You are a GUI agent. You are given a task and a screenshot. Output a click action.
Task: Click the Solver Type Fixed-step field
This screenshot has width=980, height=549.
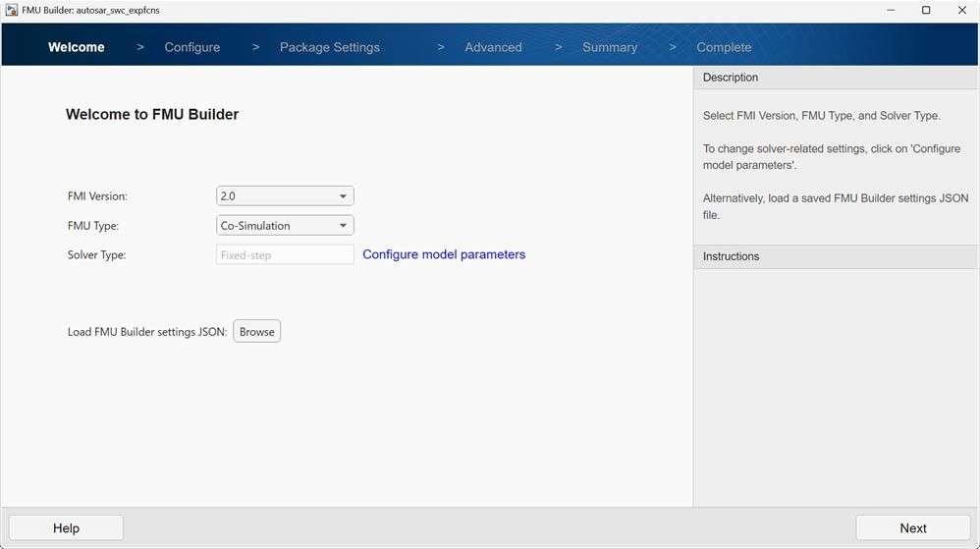click(285, 255)
